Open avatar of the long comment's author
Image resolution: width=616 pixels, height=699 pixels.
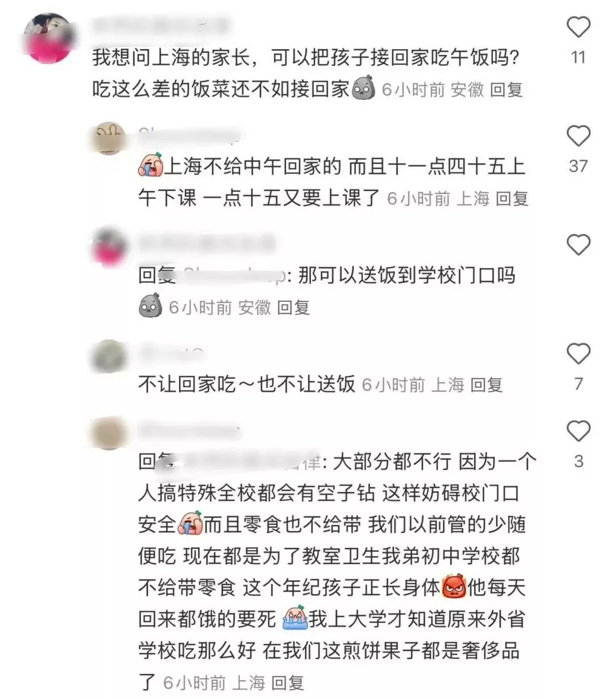pos(110,433)
